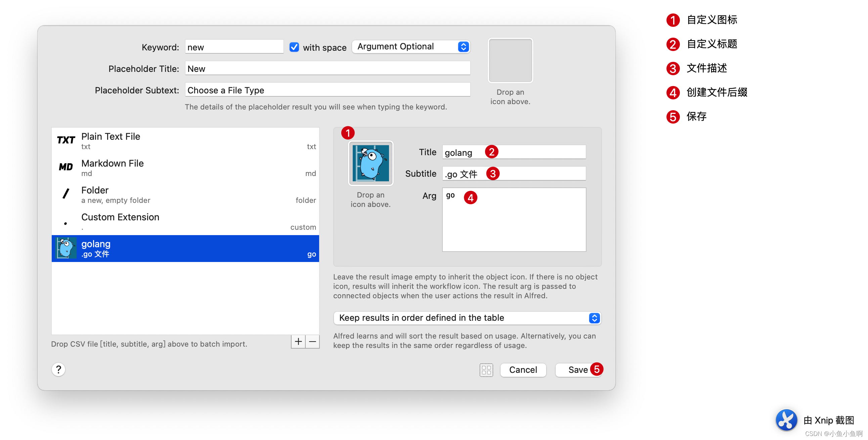Image resolution: width=868 pixels, height=440 pixels.
Task: Click the TXT icon of Plain Text File
Action: click(66, 140)
